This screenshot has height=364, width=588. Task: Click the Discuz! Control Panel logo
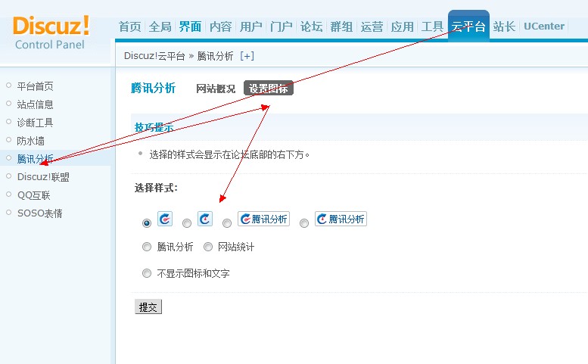point(51,33)
